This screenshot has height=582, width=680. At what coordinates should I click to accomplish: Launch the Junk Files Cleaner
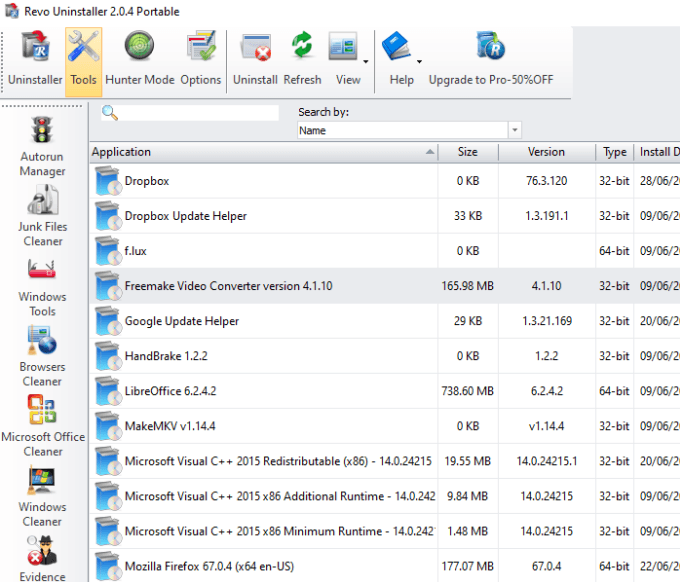tap(42, 216)
